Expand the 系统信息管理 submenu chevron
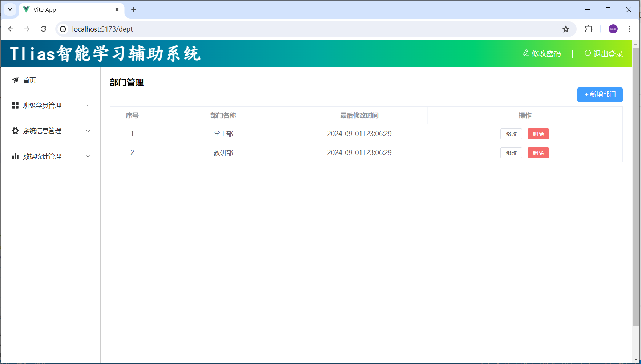 (88, 131)
